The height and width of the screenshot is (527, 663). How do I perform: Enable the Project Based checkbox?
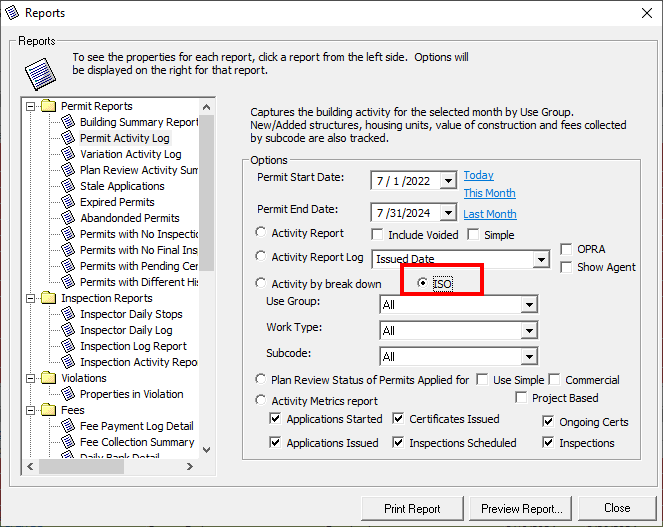[521, 398]
